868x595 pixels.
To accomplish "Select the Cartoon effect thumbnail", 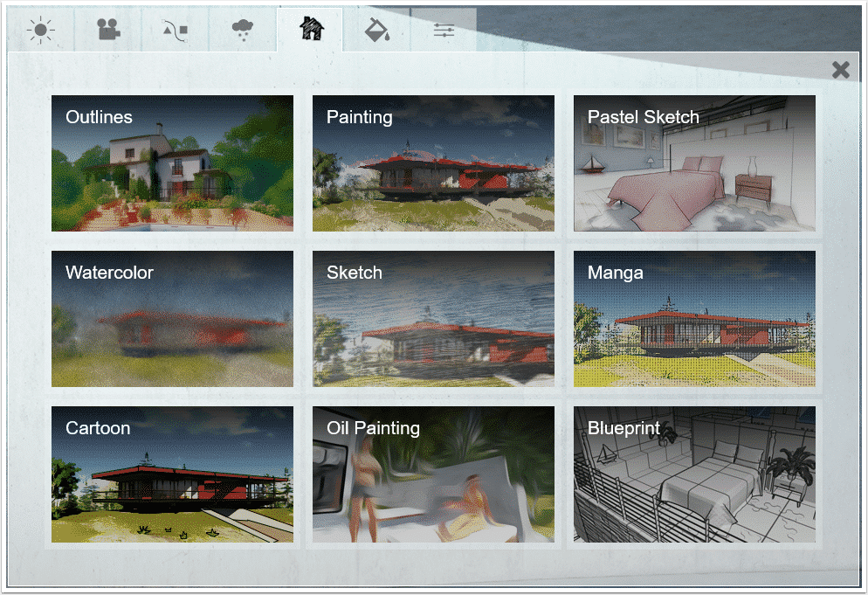I will click(172, 474).
